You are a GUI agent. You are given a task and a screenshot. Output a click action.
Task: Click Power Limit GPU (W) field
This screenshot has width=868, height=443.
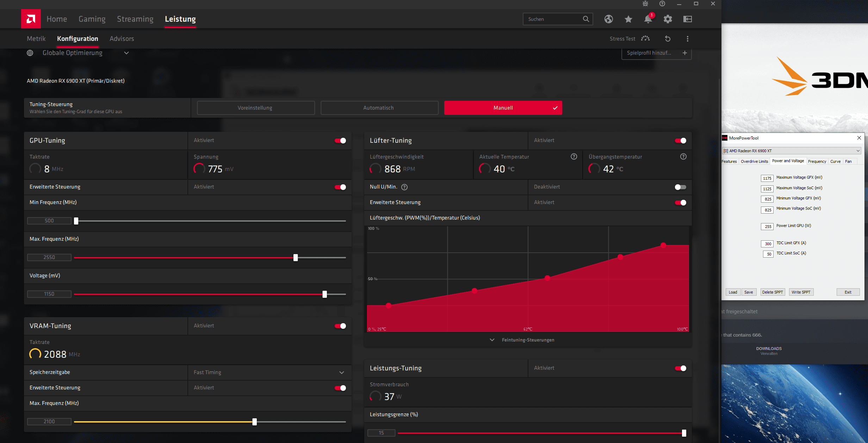click(768, 227)
